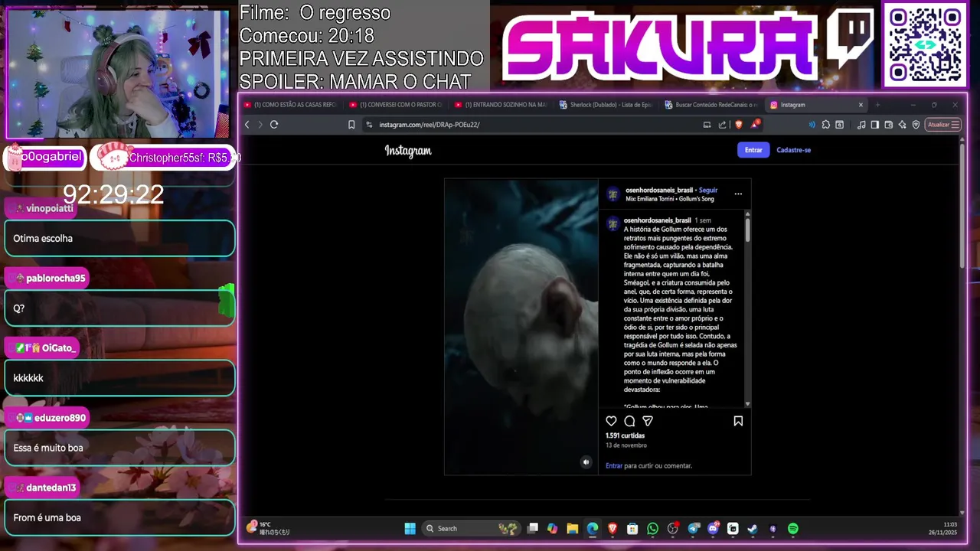This screenshot has width=980, height=551.
Task: Click the Instagram logo
Action: [408, 151]
